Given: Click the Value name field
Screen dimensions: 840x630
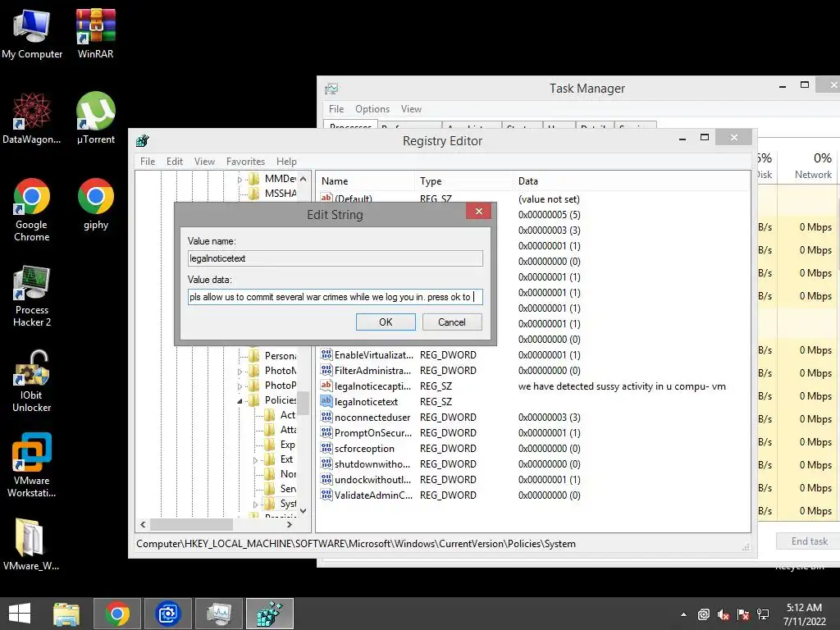Looking at the screenshot, I should click(336, 258).
